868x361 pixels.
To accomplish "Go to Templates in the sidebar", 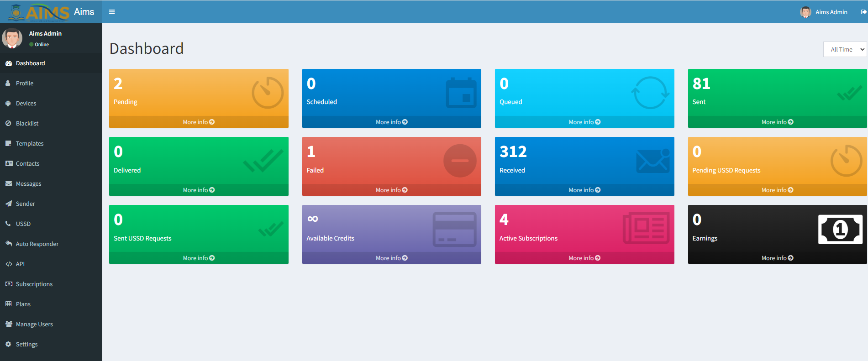I will pyautogui.click(x=30, y=144).
